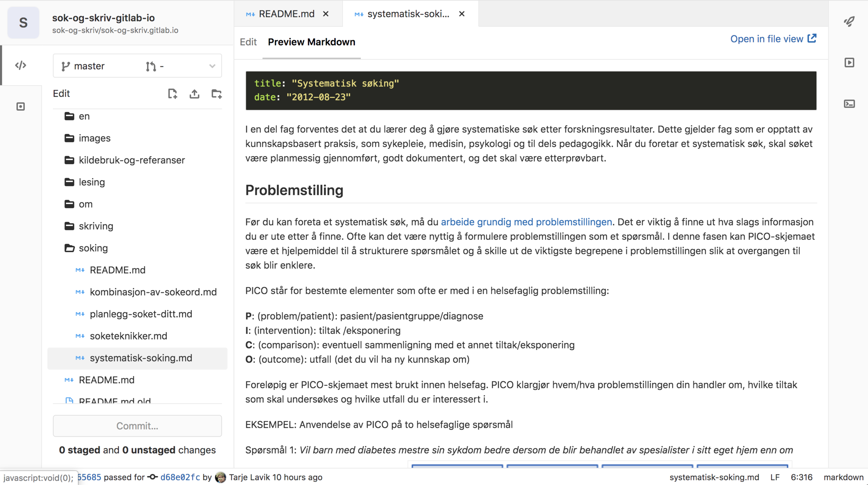868x485 pixels.
Task: Collapse the soking folder
Action: pyautogui.click(x=93, y=248)
